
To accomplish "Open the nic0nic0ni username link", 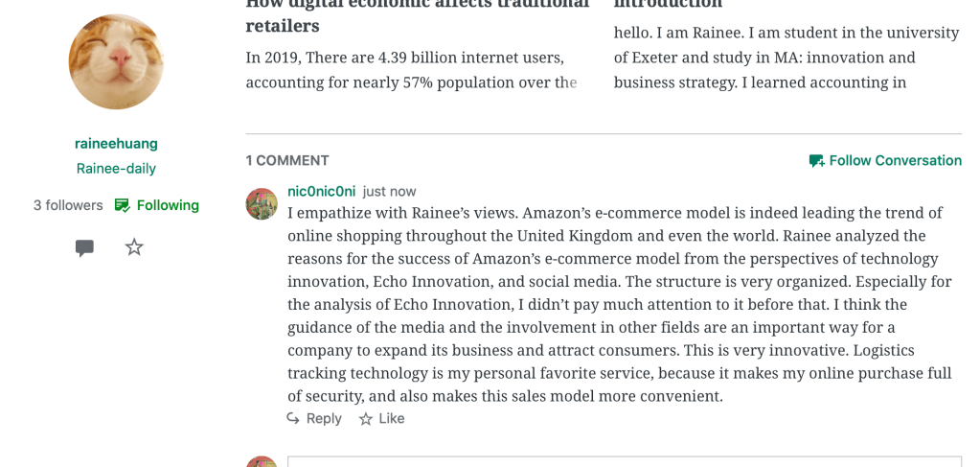I will point(321,192).
